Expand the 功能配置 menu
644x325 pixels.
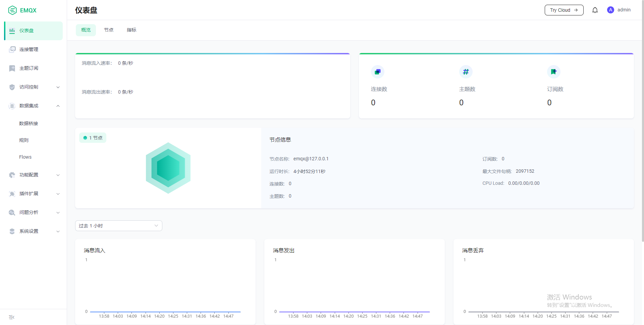[x=34, y=175]
